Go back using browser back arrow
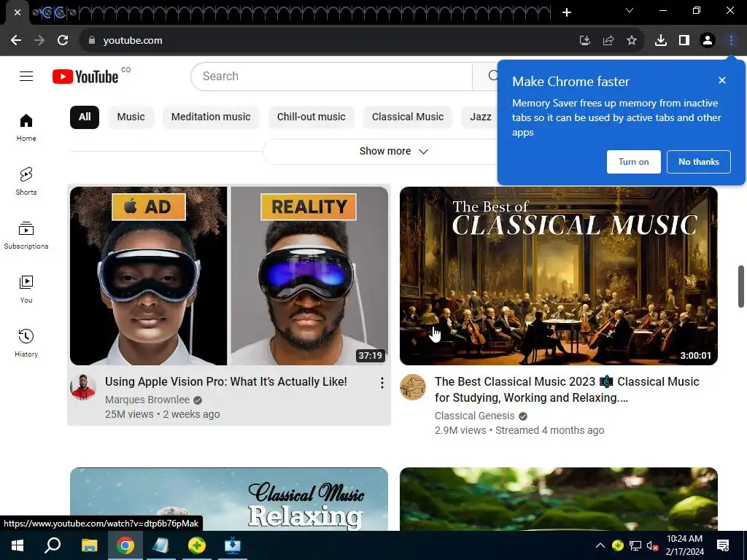Image resolution: width=747 pixels, height=560 pixels. 16,41
